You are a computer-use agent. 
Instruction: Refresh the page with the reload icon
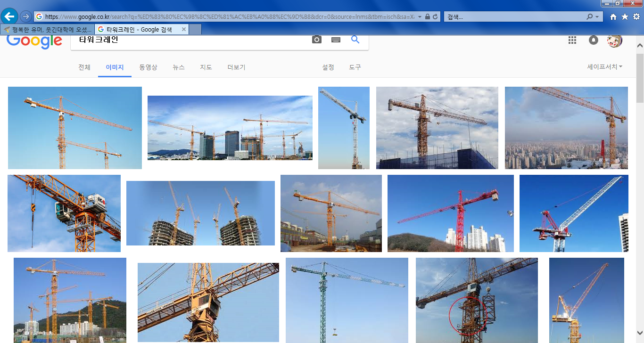point(435,16)
